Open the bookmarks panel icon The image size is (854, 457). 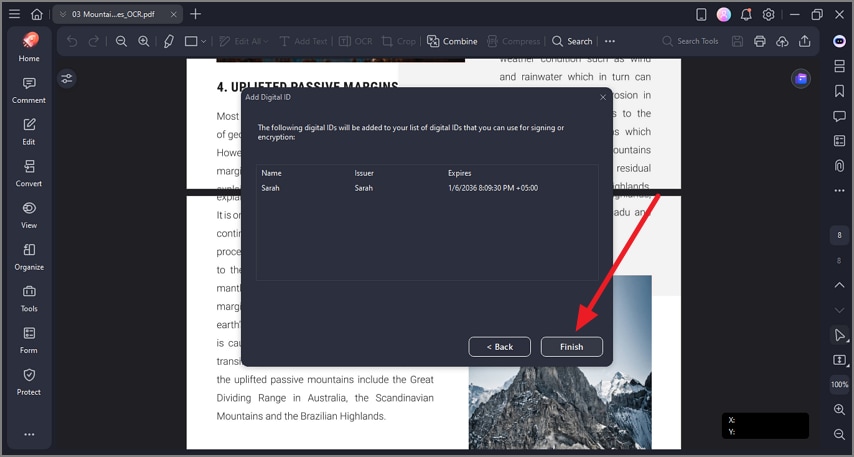(x=839, y=91)
